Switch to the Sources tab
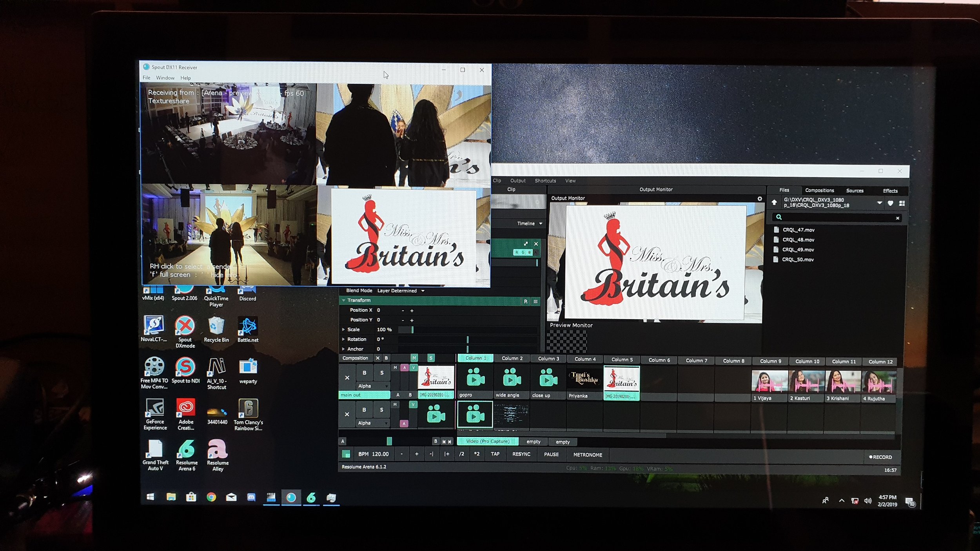The width and height of the screenshot is (980, 551). click(x=855, y=191)
